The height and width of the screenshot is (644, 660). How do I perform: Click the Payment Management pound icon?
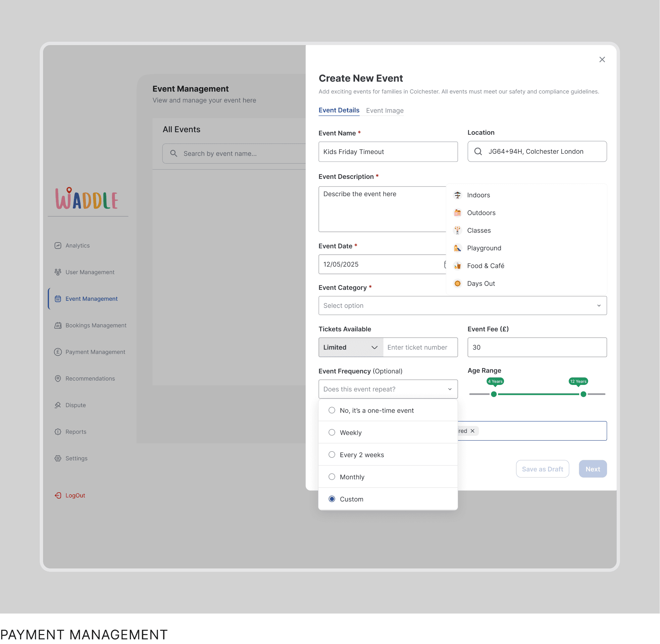pos(58,352)
